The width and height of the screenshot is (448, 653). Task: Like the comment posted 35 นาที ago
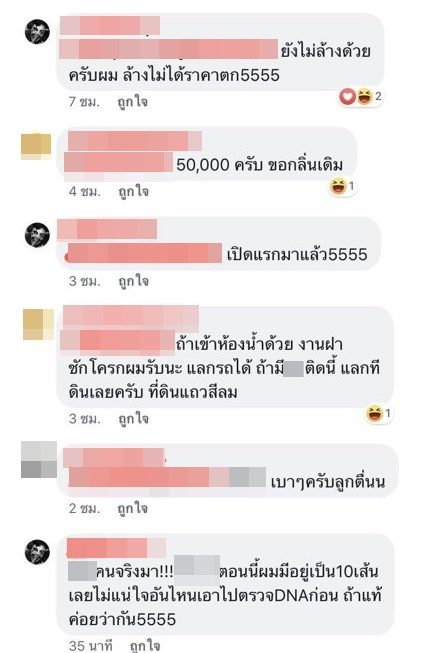coord(144,646)
